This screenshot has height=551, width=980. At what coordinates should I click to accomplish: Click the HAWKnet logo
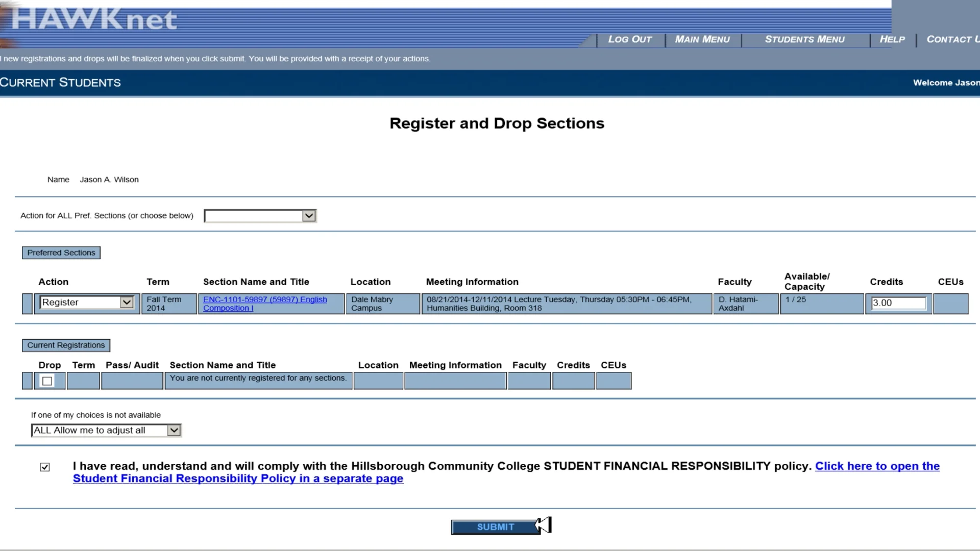point(94,20)
